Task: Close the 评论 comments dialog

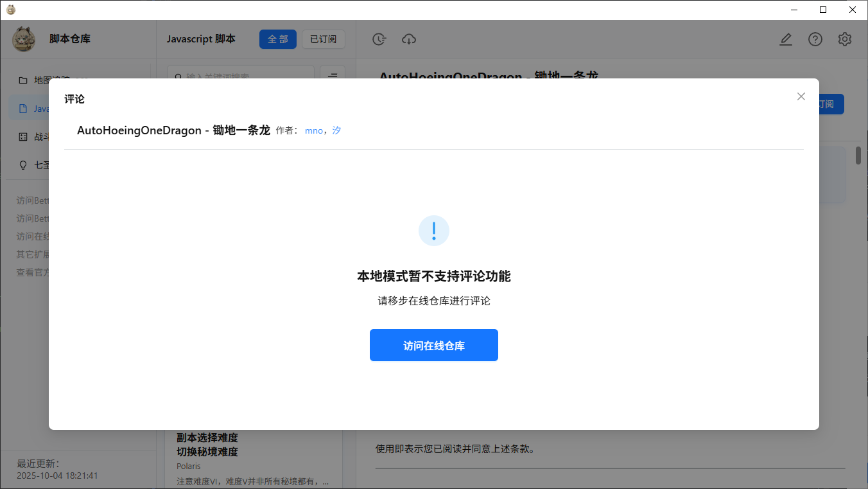Action: click(x=801, y=96)
